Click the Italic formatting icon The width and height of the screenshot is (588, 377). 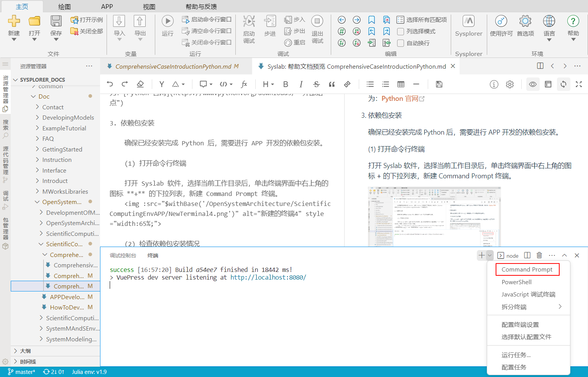coord(301,84)
